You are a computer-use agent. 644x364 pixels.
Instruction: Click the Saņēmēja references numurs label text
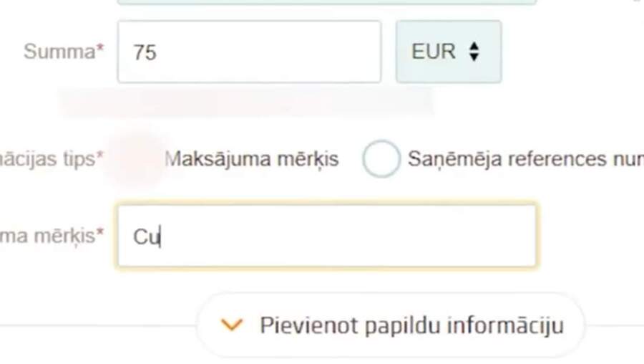[524, 159]
